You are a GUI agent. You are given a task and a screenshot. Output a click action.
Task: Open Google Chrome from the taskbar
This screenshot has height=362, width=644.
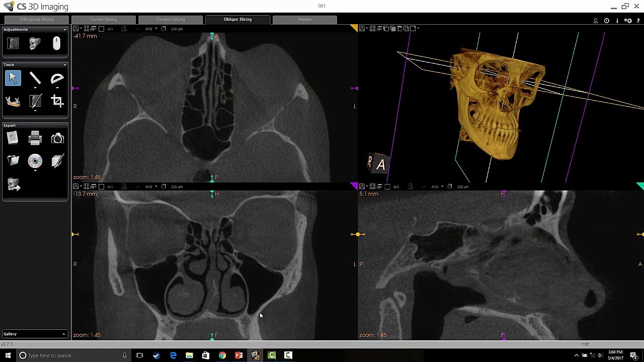(222, 355)
